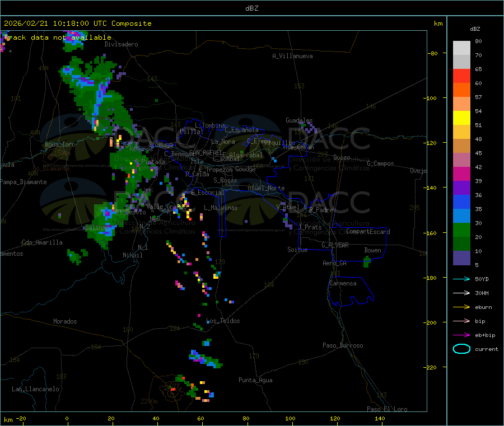Click the Divisadero place label
Image resolution: width=504 pixels, height=426 pixels.
click(121, 44)
